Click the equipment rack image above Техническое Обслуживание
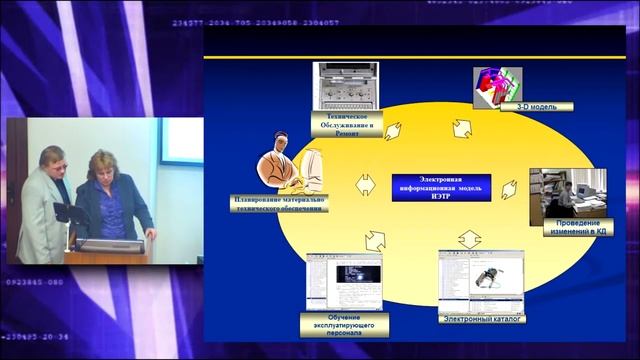The image size is (640, 360). pyautogui.click(x=346, y=86)
